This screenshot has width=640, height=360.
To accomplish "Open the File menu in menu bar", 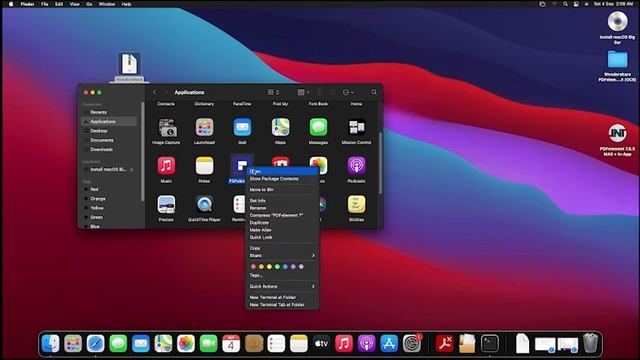I will tap(44, 4).
